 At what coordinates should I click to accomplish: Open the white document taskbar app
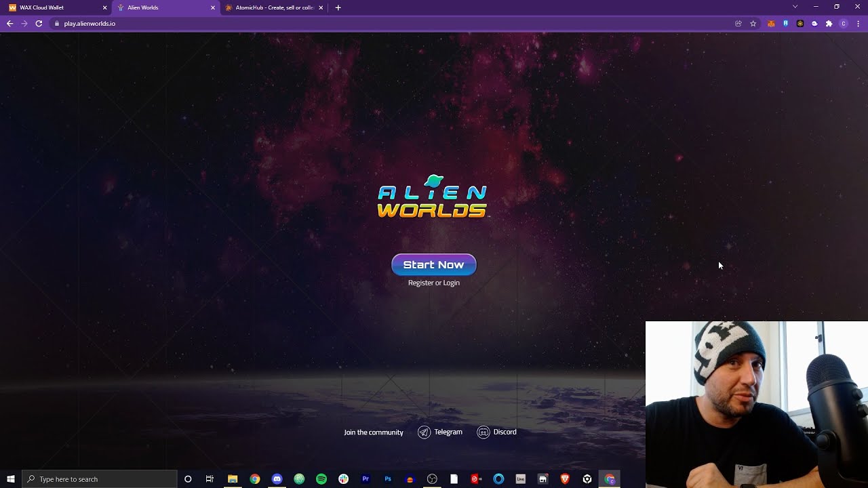pos(454,479)
